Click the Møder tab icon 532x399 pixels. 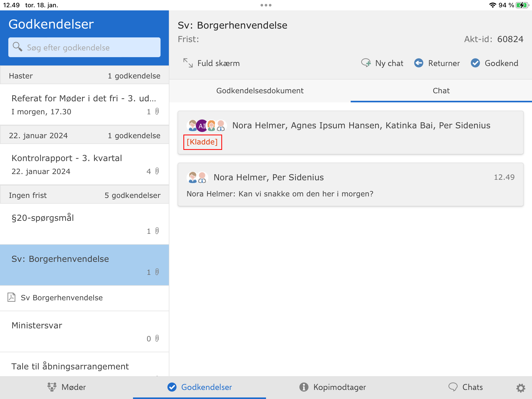click(52, 387)
